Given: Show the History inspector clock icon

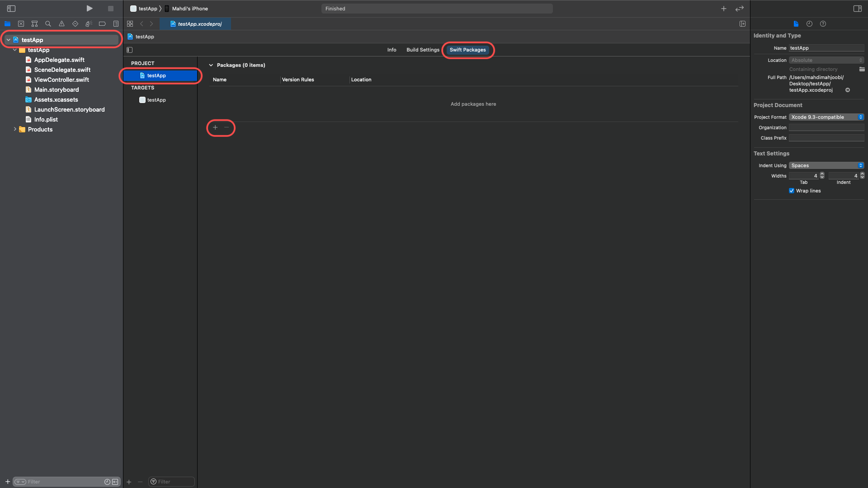Looking at the screenshot, I should pyautogui.click(x=809, y=24).
